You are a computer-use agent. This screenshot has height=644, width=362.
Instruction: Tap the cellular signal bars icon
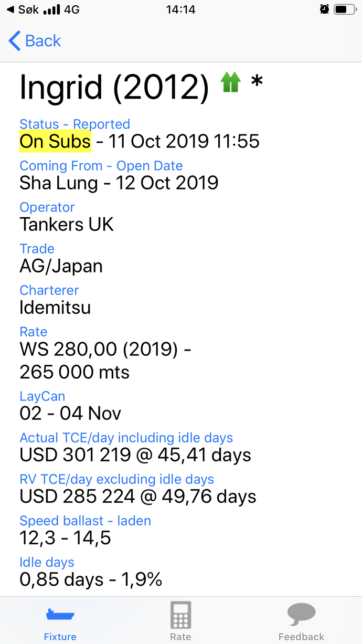tap(51, 9)
